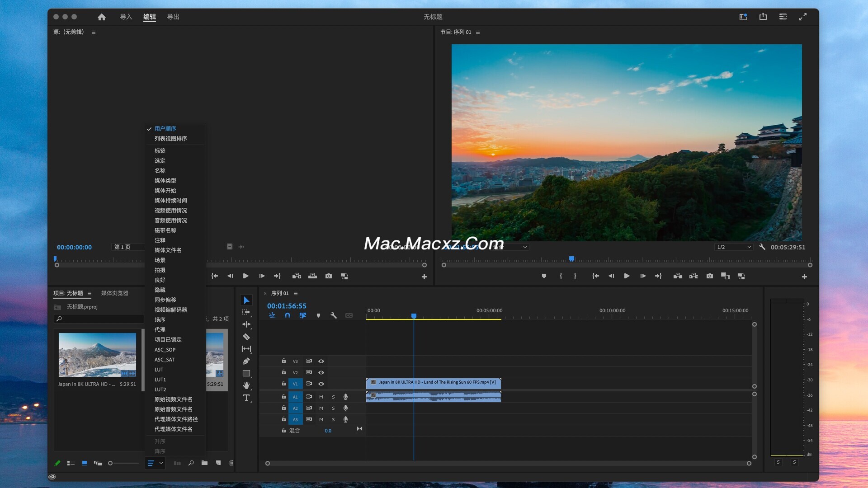
Task: Toggle lock on V2 track
Action: [x=283, y=372]
